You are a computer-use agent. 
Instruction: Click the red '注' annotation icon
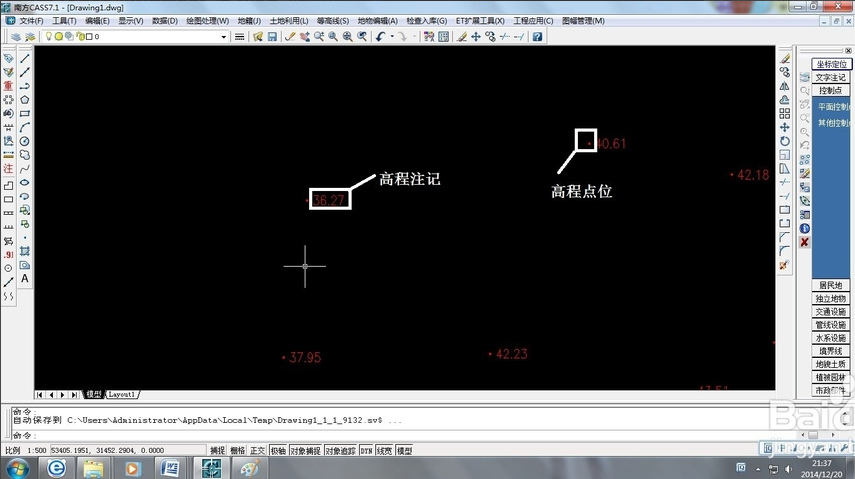(8, 169)
